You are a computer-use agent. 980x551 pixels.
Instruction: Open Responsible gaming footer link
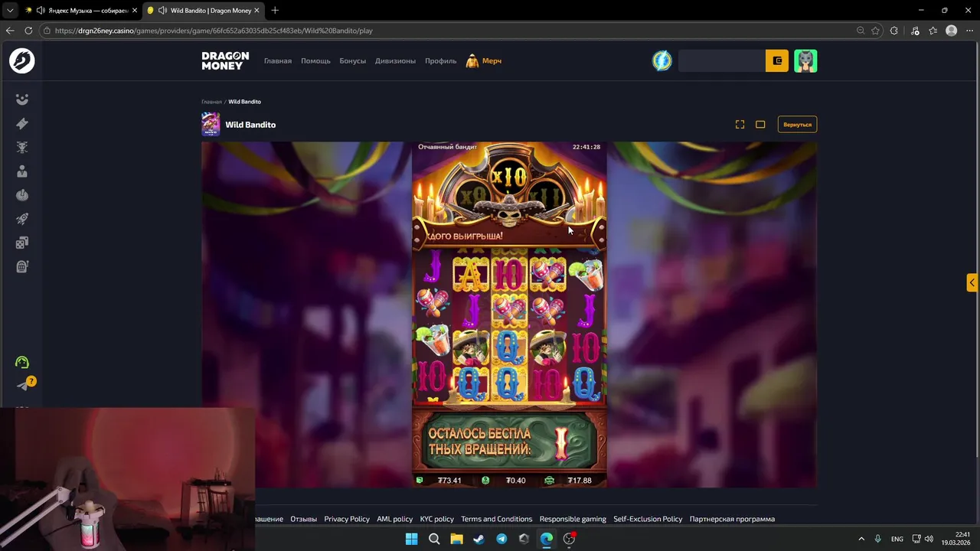pos(573,519)
